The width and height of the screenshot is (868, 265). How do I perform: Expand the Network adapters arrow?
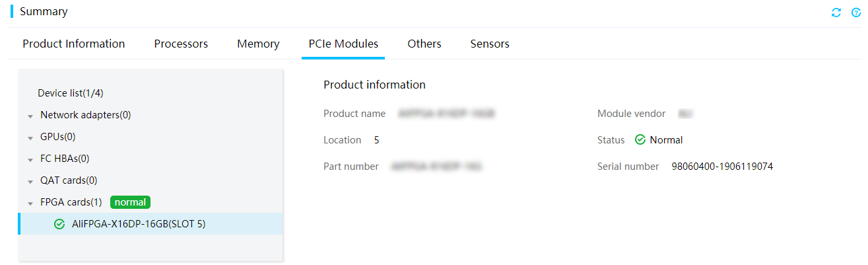click(30, 116)
